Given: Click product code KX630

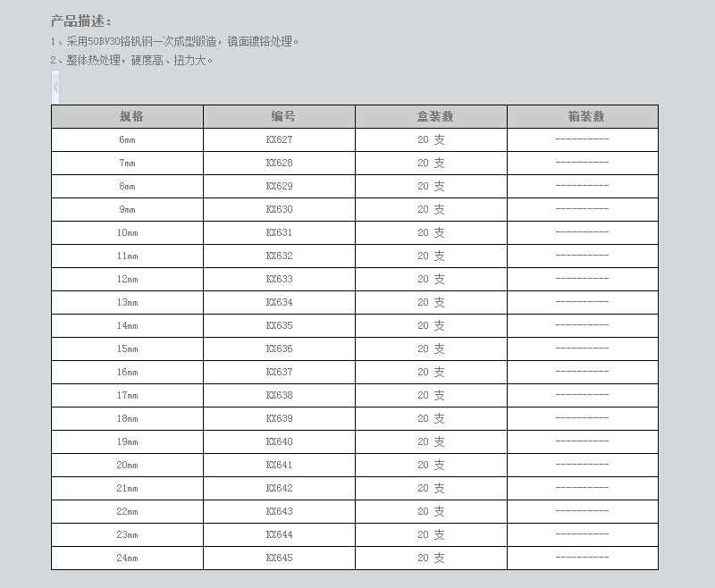Looking at the screenshot, I should [x=279, y=210].
